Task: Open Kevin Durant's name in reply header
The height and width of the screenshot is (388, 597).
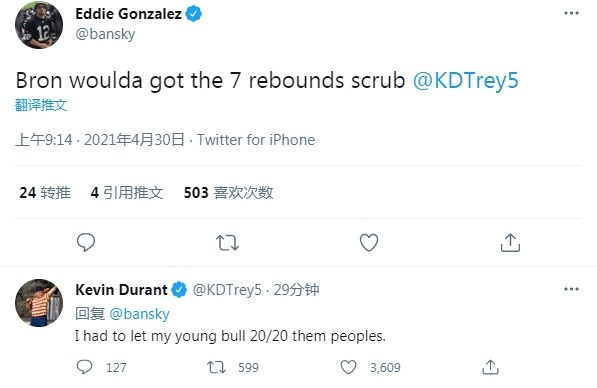Action: (121, 290)
